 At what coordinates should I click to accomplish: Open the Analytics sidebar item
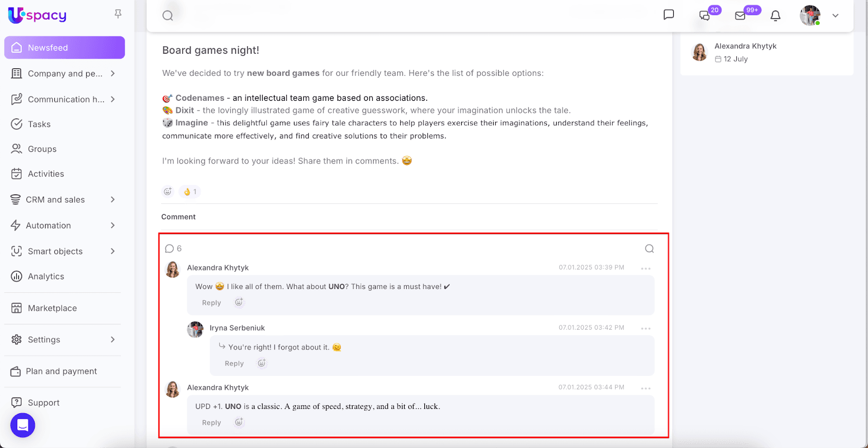[x=46, y=277]
